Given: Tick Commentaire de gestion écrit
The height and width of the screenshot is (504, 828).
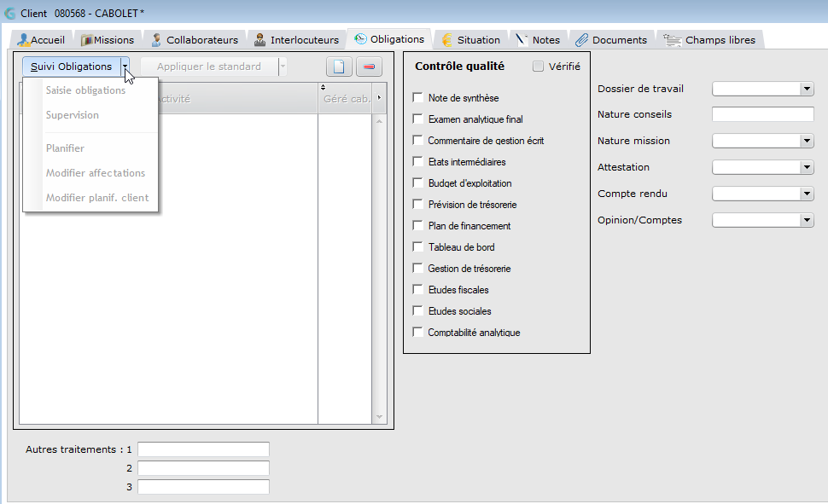Looking at the screenshot, I should point(417,141).
